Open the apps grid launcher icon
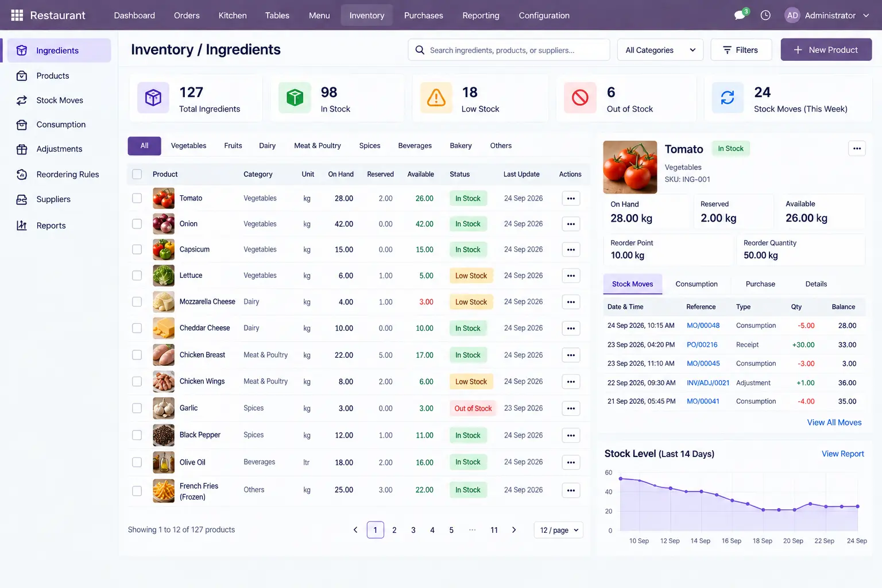Viewport: 882px width, 588px height. tap(17, 16)
